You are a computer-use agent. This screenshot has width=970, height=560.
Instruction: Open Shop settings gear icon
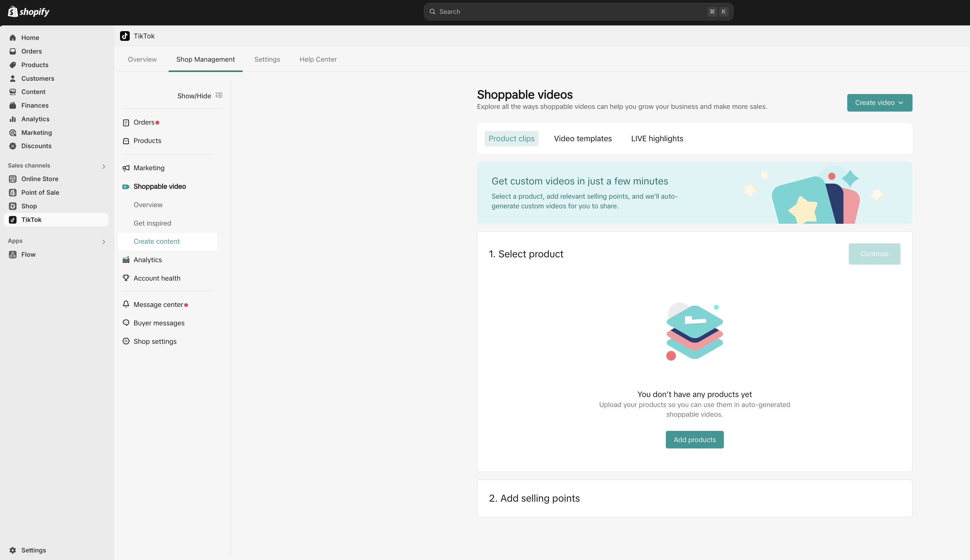[x=126, y=341]
